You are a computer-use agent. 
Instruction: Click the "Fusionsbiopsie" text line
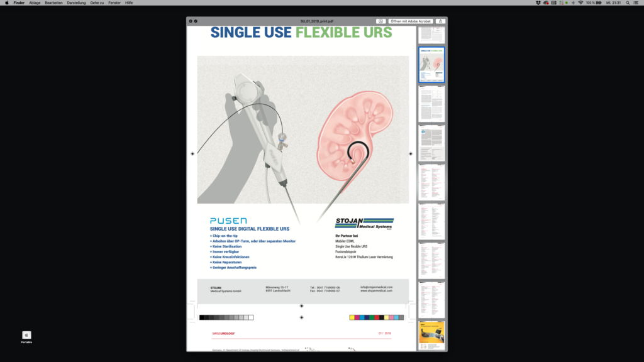tap(346, 252)
